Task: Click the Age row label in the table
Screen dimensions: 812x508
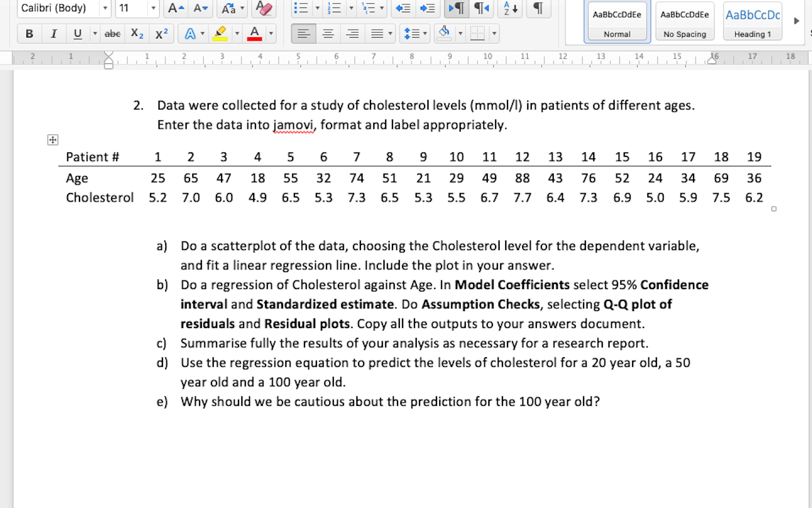Action: pos(77,178)
